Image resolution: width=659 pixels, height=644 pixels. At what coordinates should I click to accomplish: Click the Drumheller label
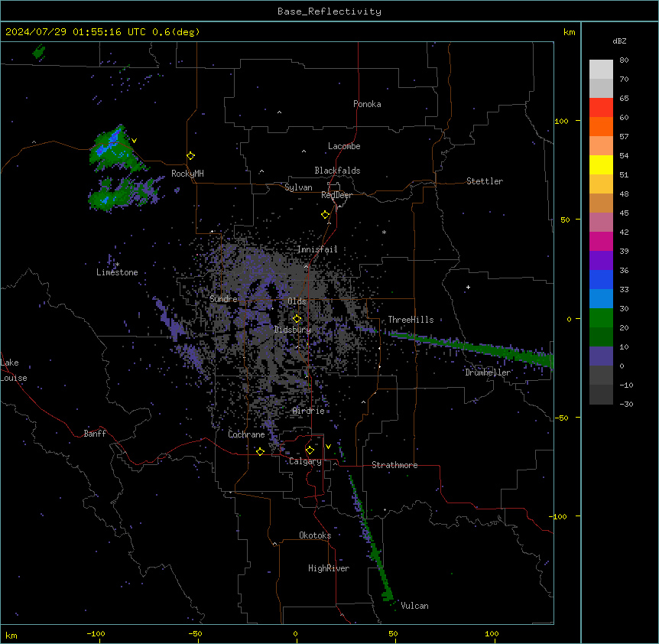488,372
